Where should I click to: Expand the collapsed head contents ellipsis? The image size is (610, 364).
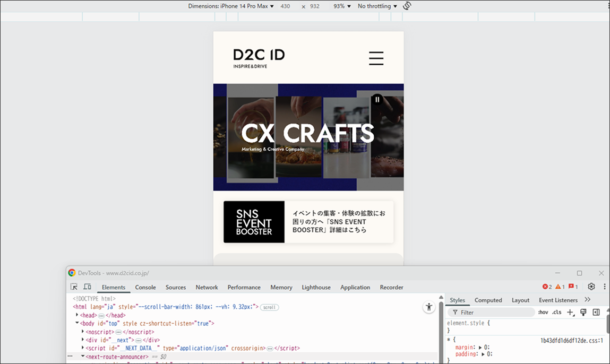pos(101,315)
